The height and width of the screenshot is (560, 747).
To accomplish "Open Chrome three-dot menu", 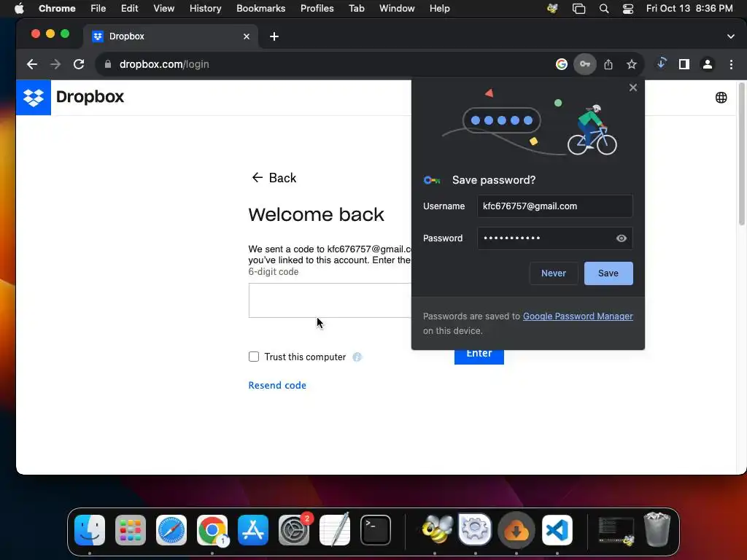I will 731,64.
